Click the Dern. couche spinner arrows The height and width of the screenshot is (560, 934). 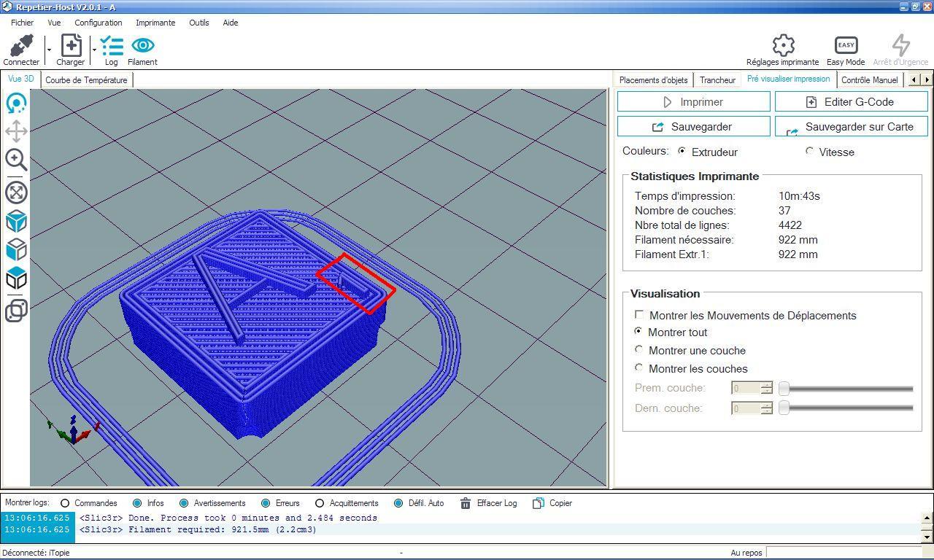point(766,408)
